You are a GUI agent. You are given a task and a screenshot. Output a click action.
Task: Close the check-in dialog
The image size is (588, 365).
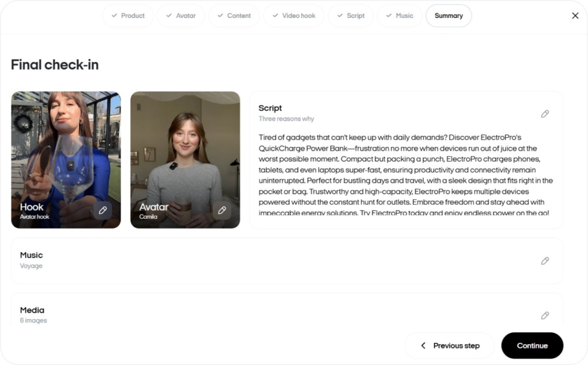pyautogui.click(x=575, y=16)
